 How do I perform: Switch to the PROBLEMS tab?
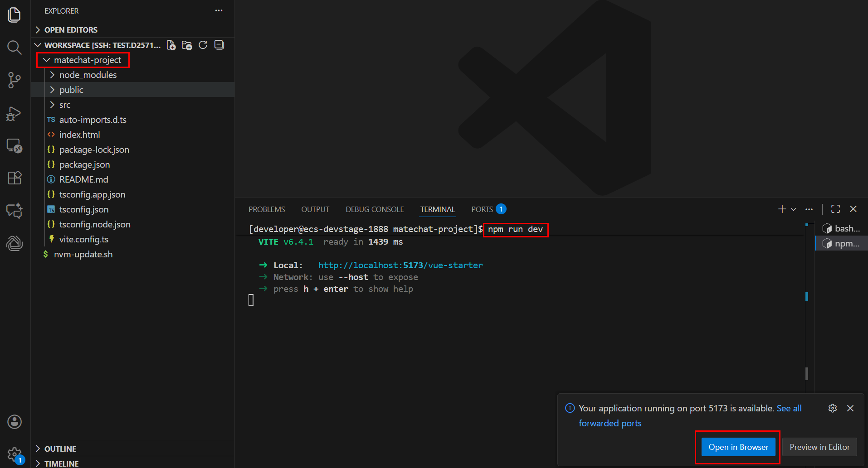[x=267, y=209]
